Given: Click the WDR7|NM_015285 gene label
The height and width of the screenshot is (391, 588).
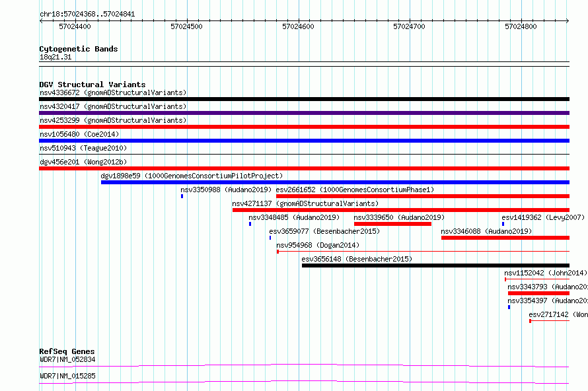Looking at the screenshot, I should point(67,376).
